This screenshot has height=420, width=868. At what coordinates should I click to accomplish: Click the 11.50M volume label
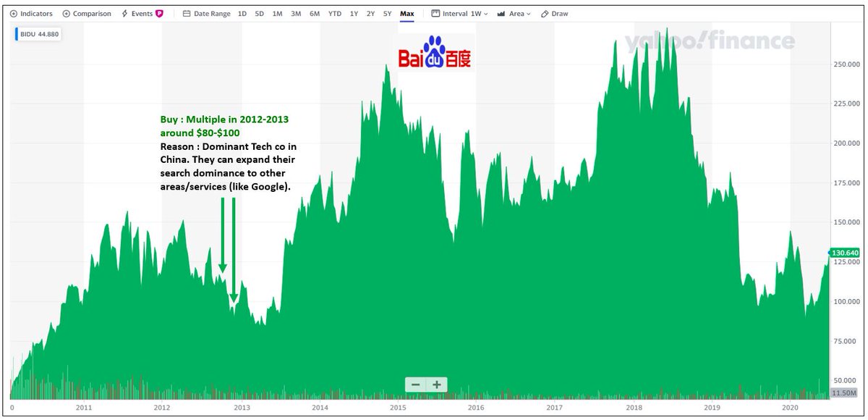(845, 392)
